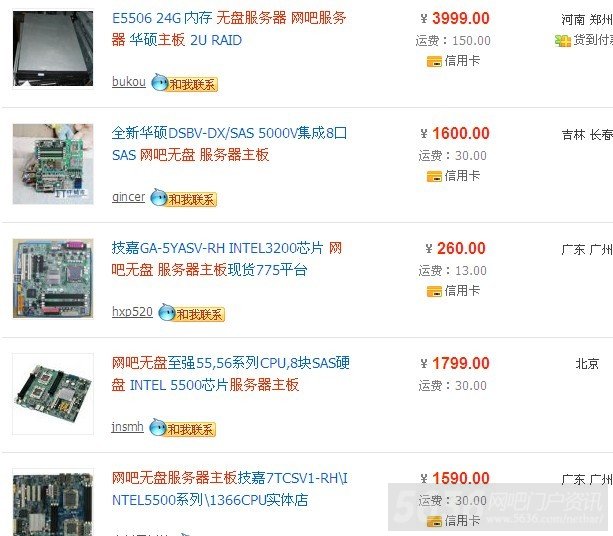Open the E5506 24G server listing title
Screen dimensions: 613x536
pyautogui.click(x=229, y=29)
